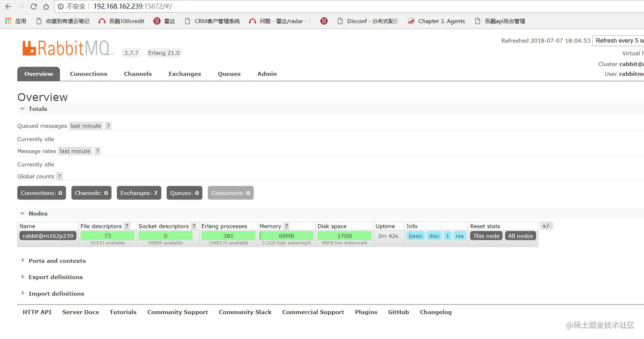The width and height of the screenshot is (644, 339).
Task: Click help icon in Memory column header
Action: (286, 226)
